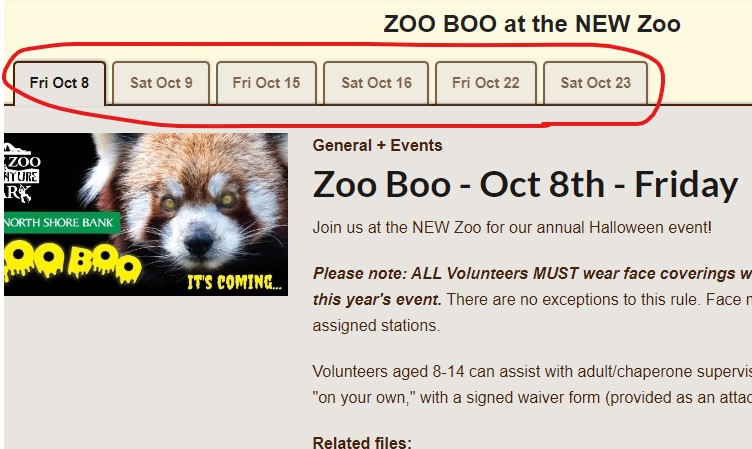
Task: Choose the Fri Oct 22 tab
Action: pyautogui.click(x=486, y=83)
